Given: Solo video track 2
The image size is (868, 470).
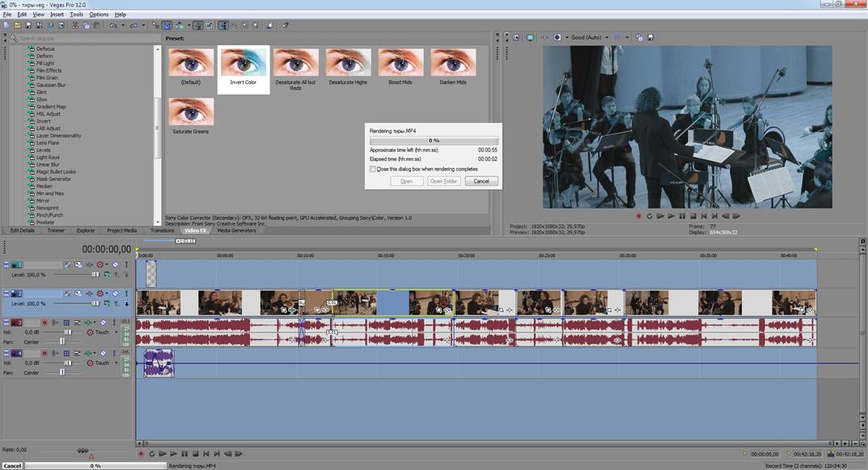Looking at the screenshot, I should [x=126, y=294].
